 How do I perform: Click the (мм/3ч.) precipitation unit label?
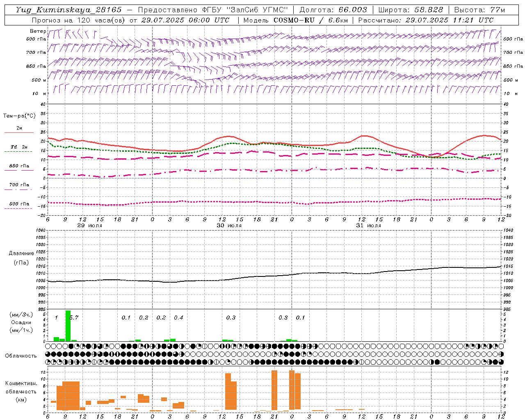21,315
